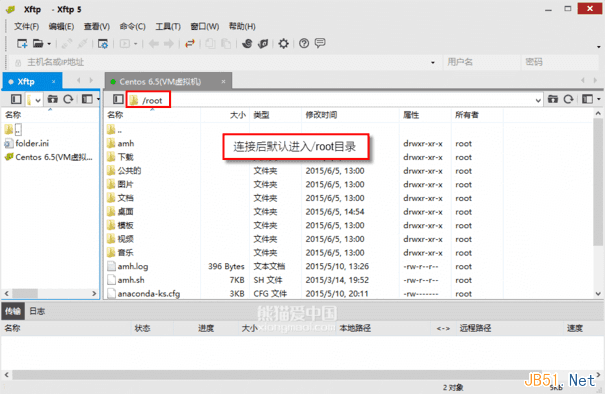
Task: Expand the arrow beside the open sessions folder
Action: (x=49, y=44)
